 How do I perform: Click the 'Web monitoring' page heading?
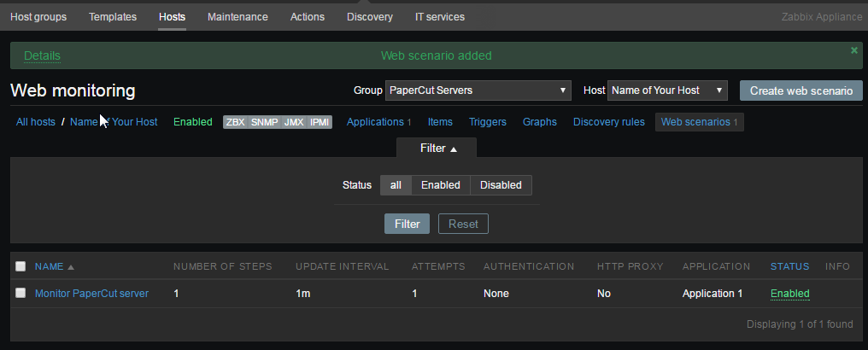73,90
